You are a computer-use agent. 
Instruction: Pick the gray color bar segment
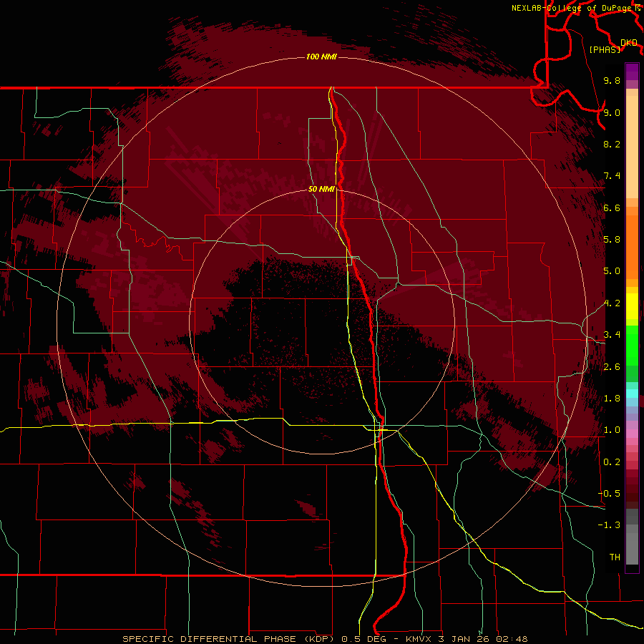(632, 549)
